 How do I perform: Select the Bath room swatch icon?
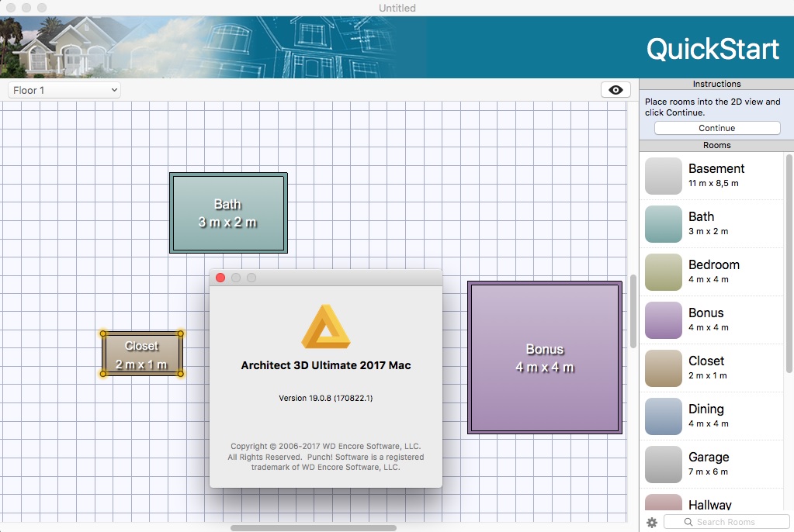coord(664,223)
